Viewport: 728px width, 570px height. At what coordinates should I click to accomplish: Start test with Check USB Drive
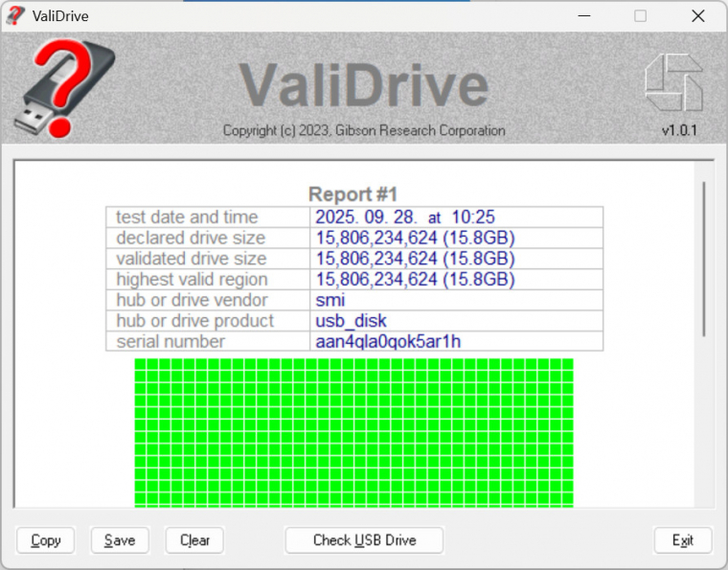pyautogui.click(x=364, y=540)
